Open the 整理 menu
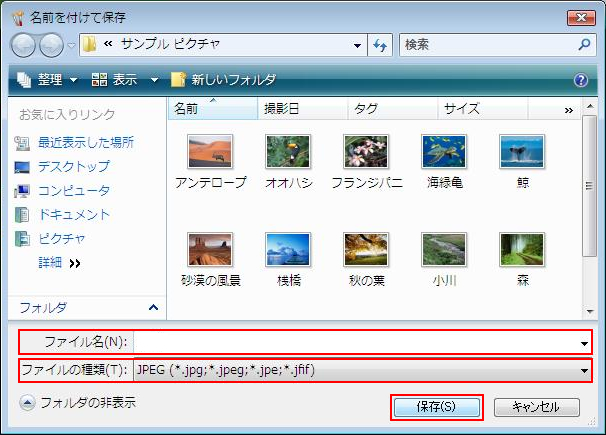606x435 pixels. (x=46, y=80)
